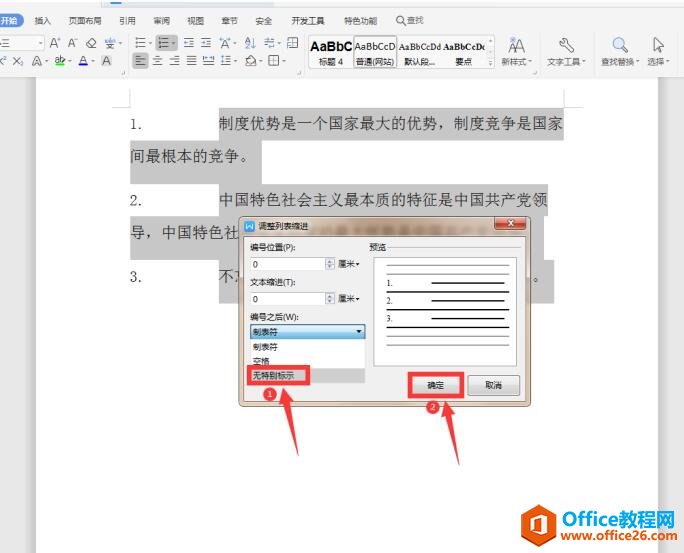Click the 查找替换 magnifier icon

tap(620, 45)
